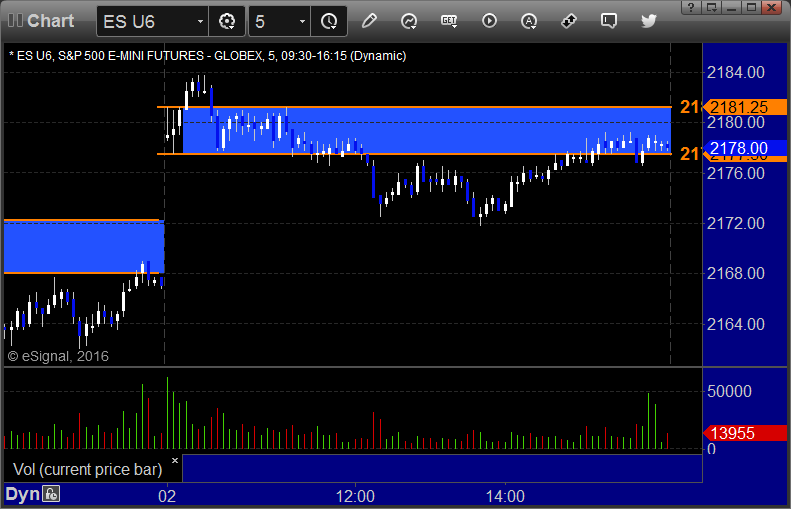Click the chart title ES U6 description text
This screenshot has height=509, width=791.
(207, 55)
